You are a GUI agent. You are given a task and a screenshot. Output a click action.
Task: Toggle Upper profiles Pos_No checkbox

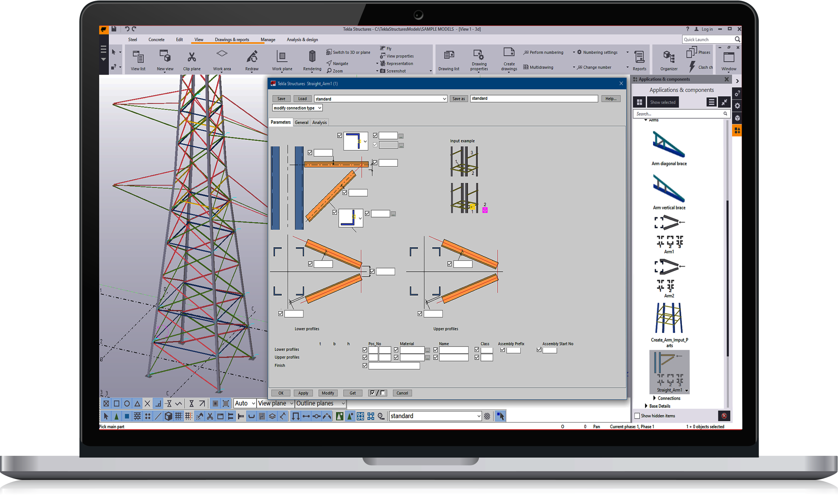365,357
